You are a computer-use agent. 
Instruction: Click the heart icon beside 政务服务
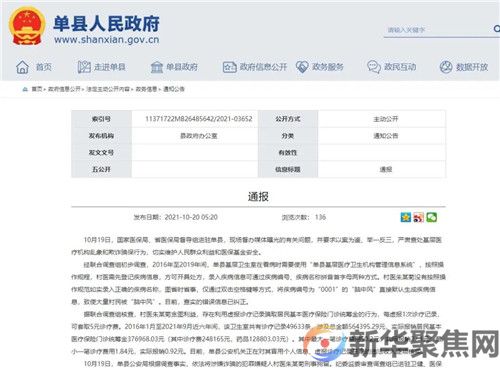302,67
